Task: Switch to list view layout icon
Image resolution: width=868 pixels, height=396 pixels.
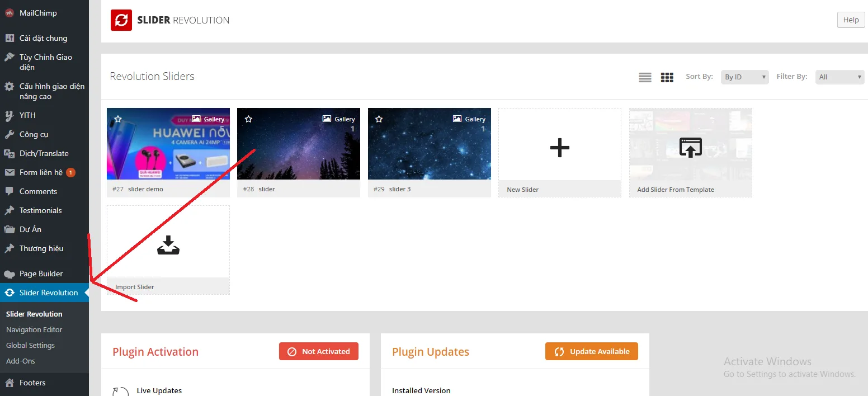Action: coord(645,77)
